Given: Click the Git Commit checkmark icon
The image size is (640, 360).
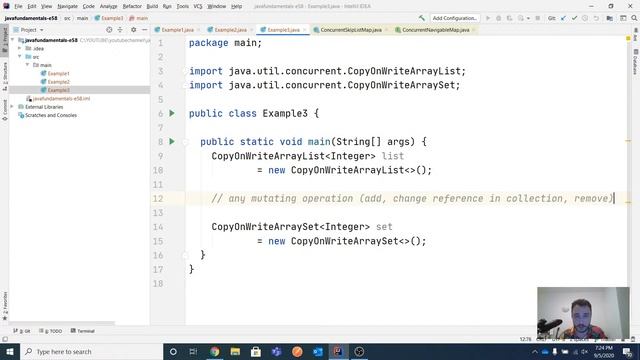Looking at the screenshot, I should tap(574, 18).
